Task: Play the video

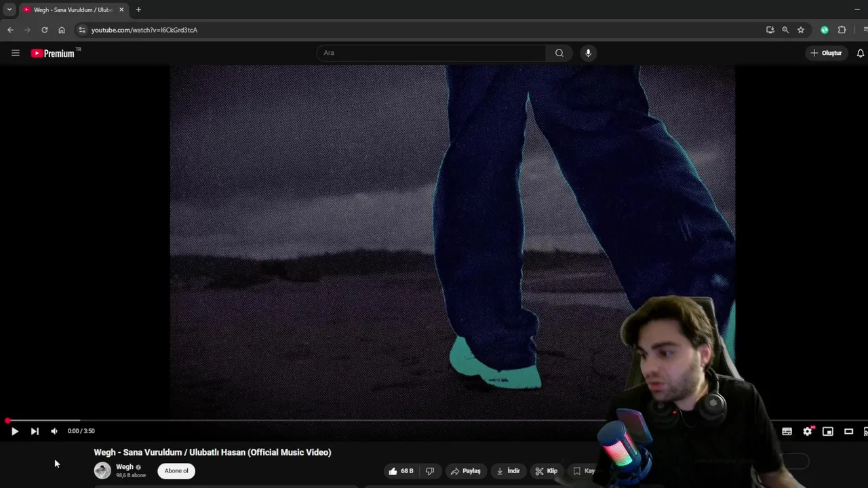Action: click(14, 431)
